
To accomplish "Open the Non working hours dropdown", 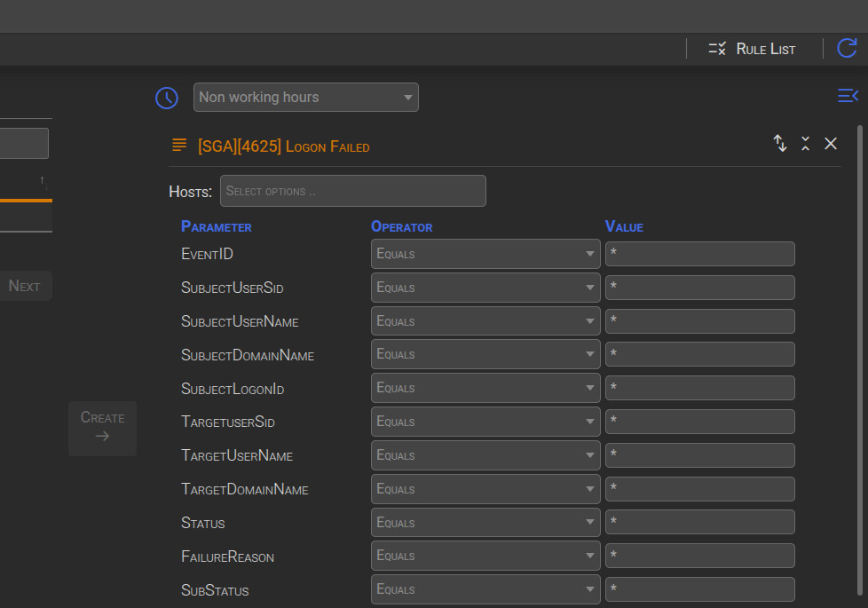I will coord(305,98).
